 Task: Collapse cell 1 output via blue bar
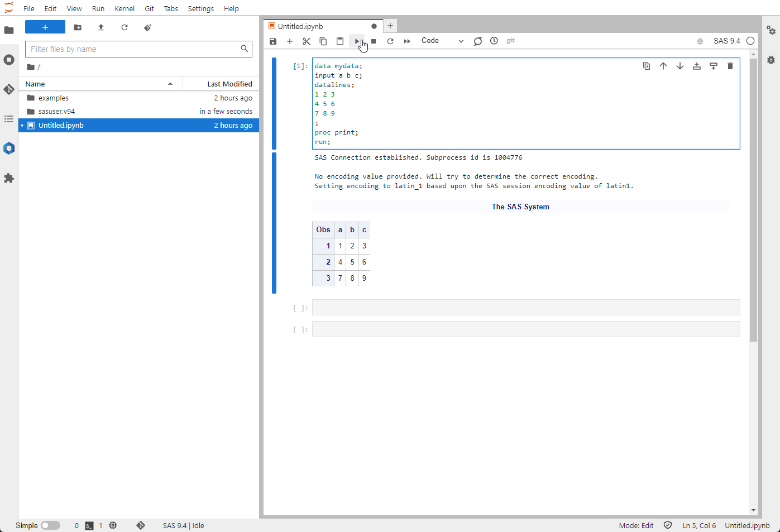(x=274, y=223)
